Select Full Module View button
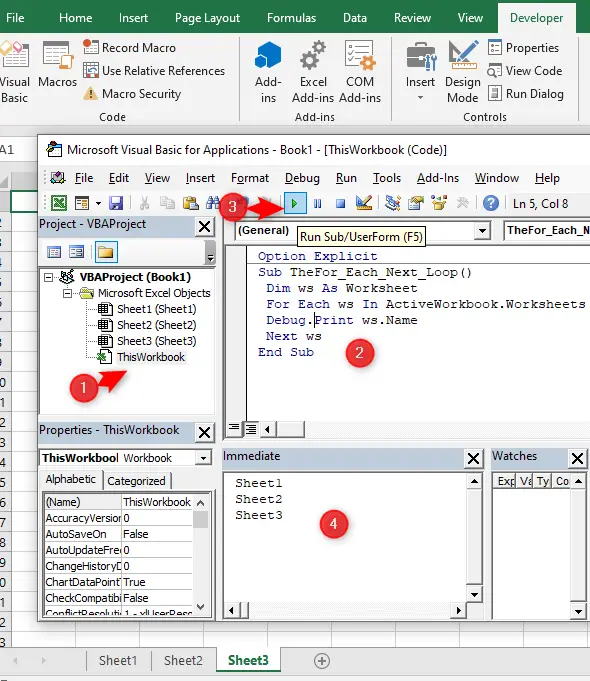The height and width of the screenshot is (681, 590). click(x=251, y=429)
